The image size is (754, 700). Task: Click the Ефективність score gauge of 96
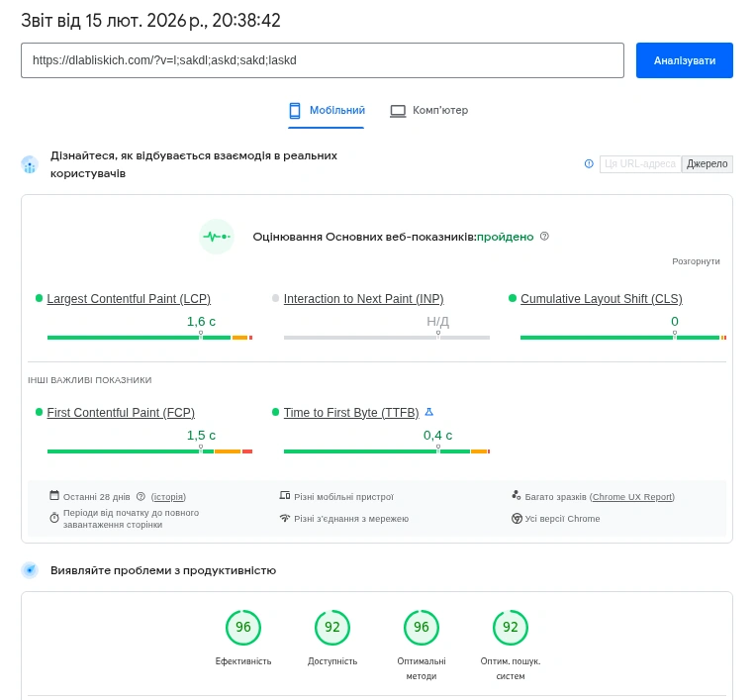243,627
